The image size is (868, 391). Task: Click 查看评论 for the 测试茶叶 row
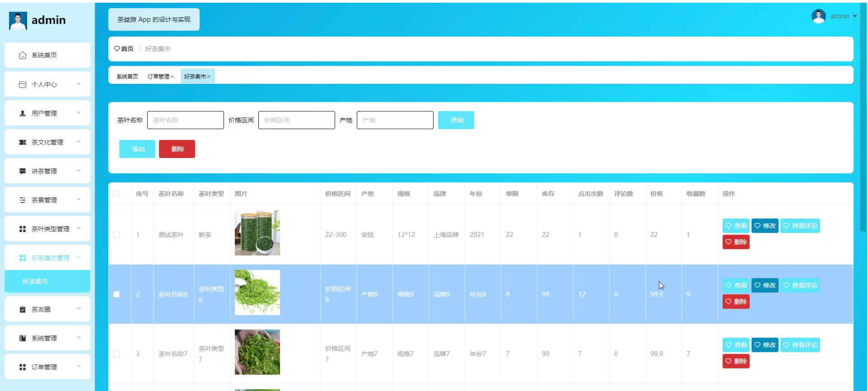point(800,226)
